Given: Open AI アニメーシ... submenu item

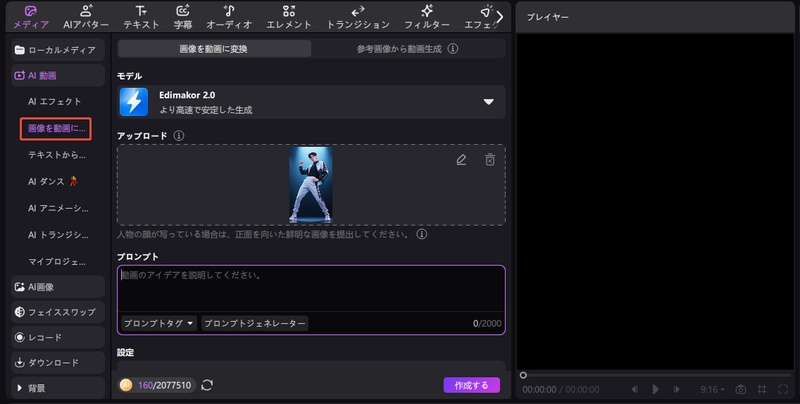Looking at the screenshot, I should point(58,208).
